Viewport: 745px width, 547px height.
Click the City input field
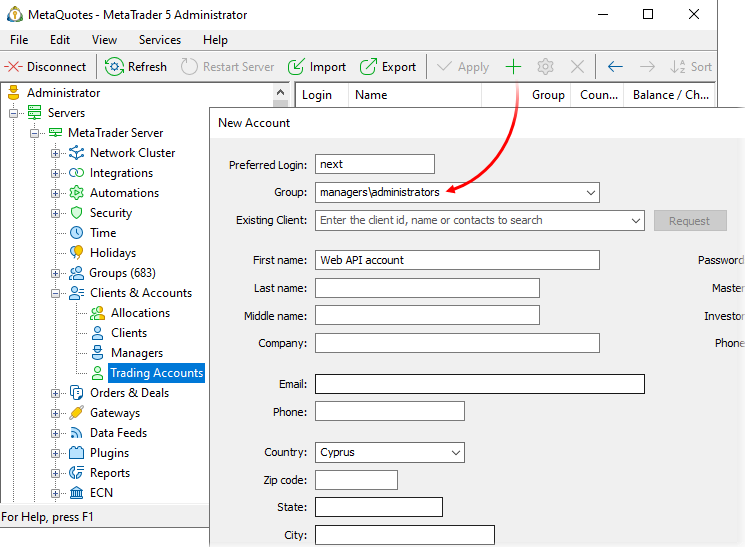405,535
